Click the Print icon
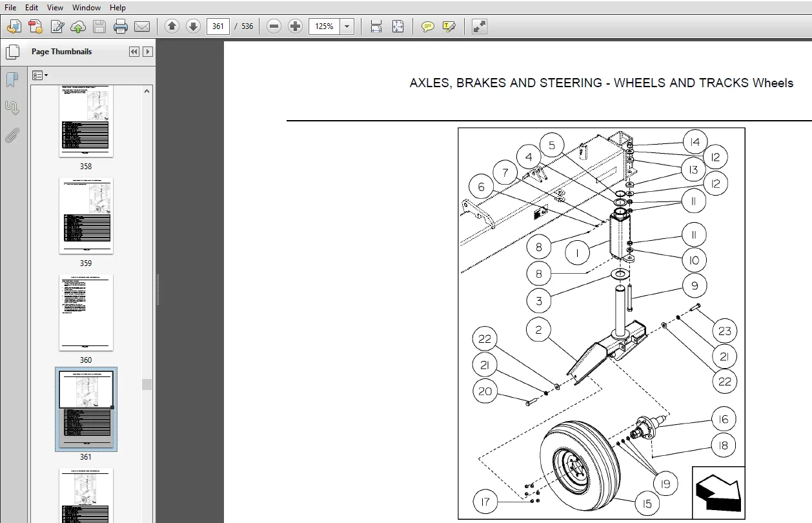This screenshot has height=523, width=812. point(121,26)
